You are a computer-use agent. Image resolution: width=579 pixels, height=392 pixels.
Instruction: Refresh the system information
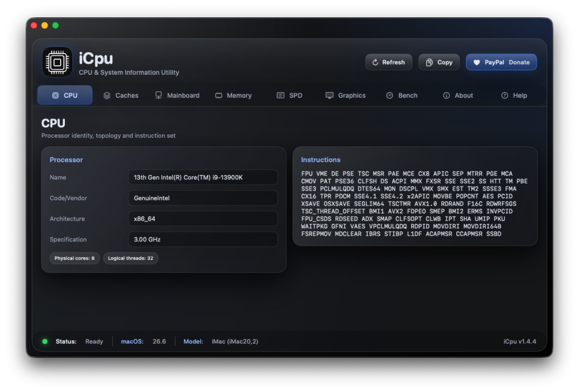389,63
